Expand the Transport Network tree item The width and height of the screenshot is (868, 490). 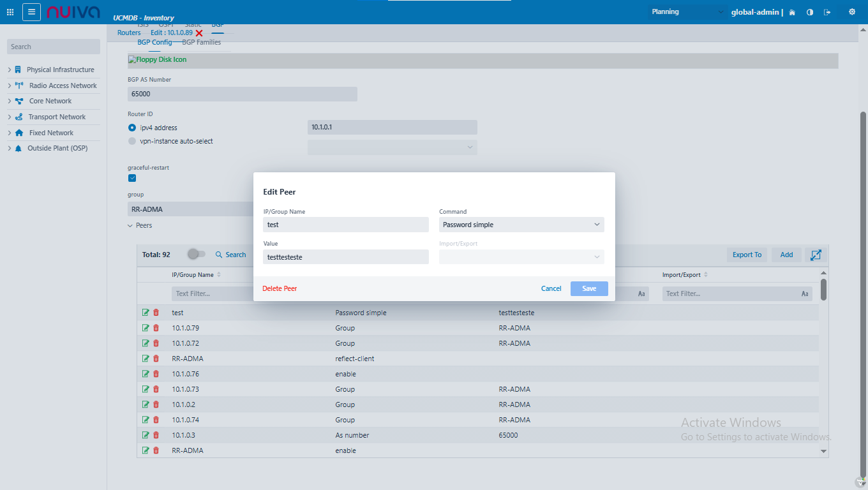click(10, 117)
